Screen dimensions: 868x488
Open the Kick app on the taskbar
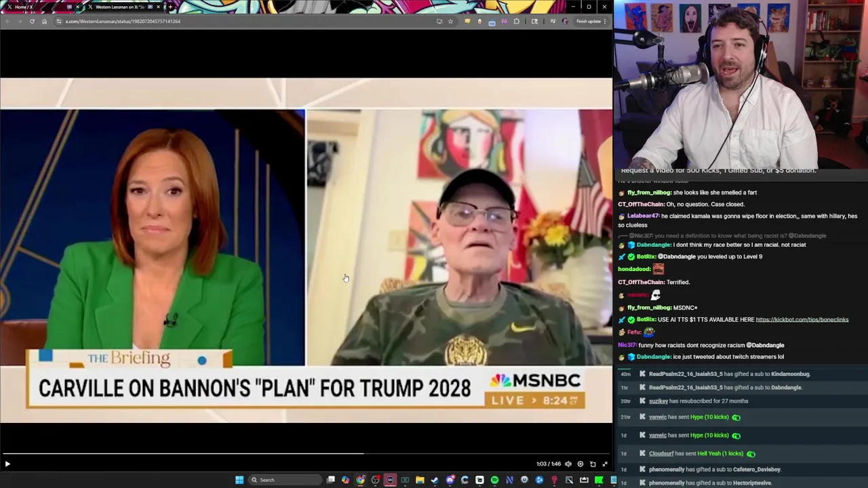point(599,480)
